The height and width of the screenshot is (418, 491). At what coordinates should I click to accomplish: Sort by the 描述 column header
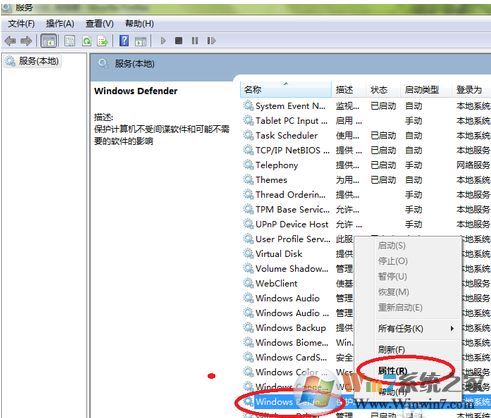[x=349, y=90]
